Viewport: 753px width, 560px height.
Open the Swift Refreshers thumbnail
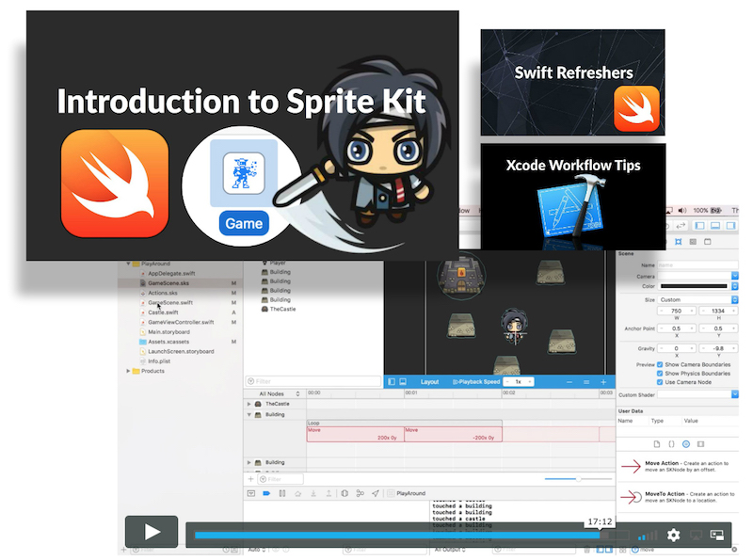coord(572,82)
